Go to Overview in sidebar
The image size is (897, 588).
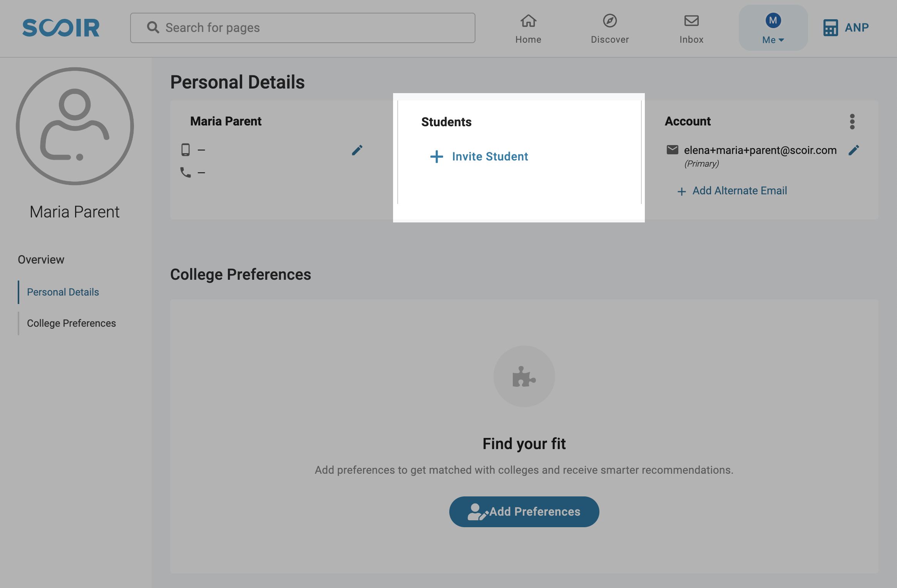click(41, 260)
